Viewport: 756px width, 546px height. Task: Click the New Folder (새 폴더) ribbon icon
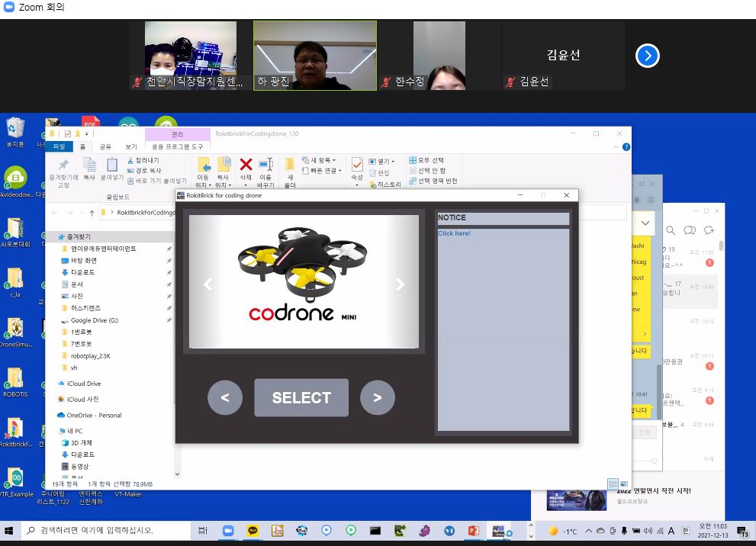pyautogui.click(x=290, y=169)
